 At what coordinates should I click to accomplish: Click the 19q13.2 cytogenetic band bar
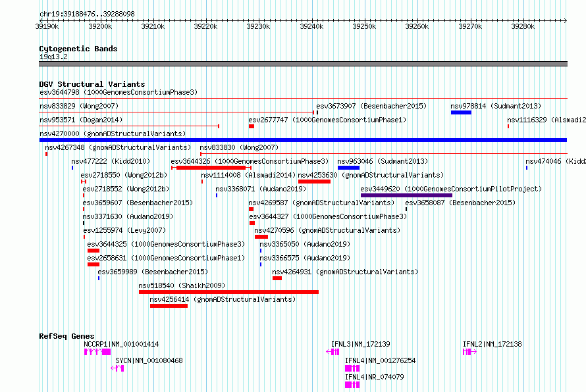pos(303,64)
